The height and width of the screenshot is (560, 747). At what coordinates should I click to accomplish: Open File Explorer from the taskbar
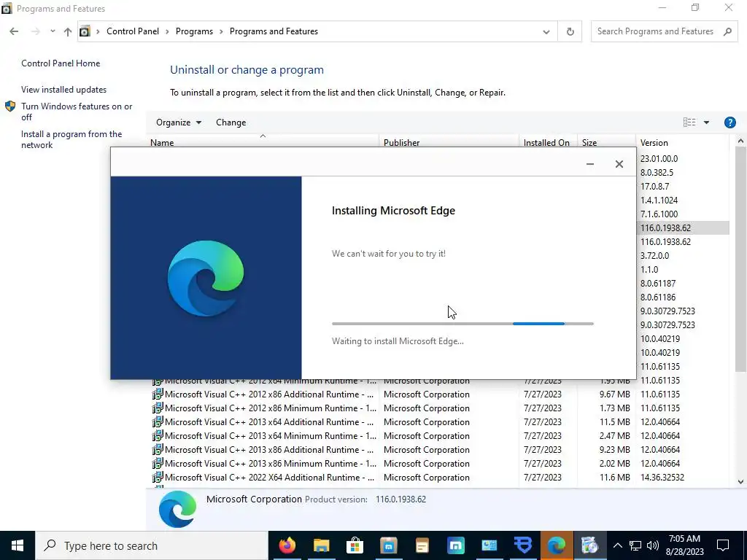(x=322, y=545)
